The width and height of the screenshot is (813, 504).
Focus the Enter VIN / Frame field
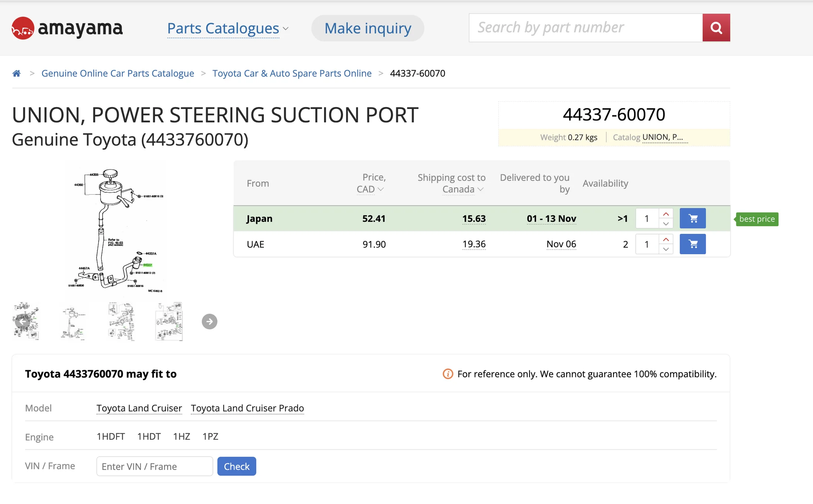click(x=154, y=466)
